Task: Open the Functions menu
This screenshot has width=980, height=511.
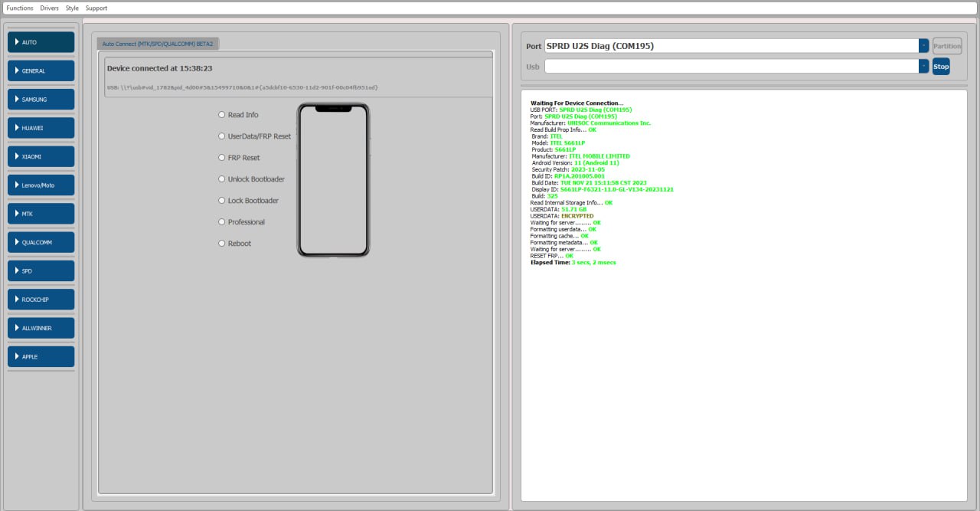Action: click(x=20, y=8)
